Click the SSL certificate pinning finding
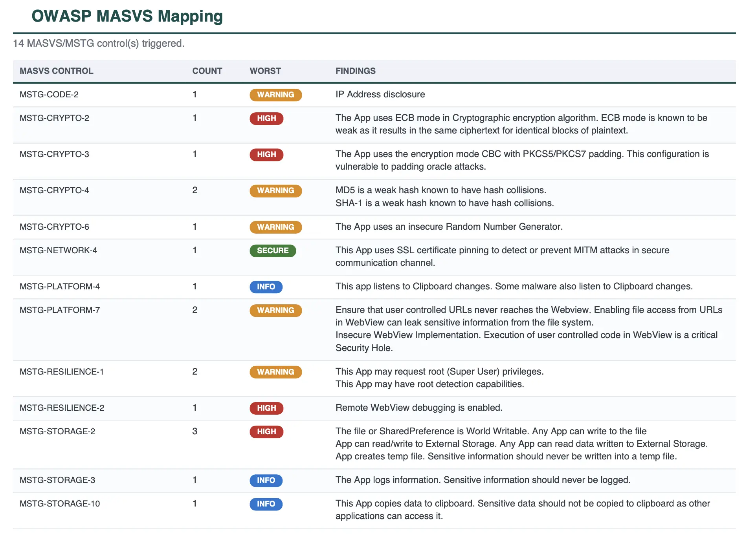Screen dimensions: 756x545 (502, 256)
